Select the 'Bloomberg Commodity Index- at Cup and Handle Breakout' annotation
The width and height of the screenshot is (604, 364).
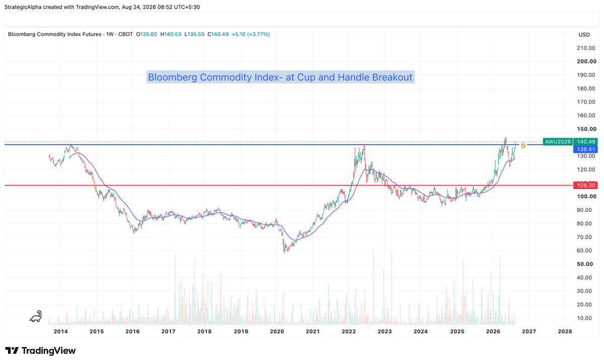pyautogui.click(x=280, y=77)
